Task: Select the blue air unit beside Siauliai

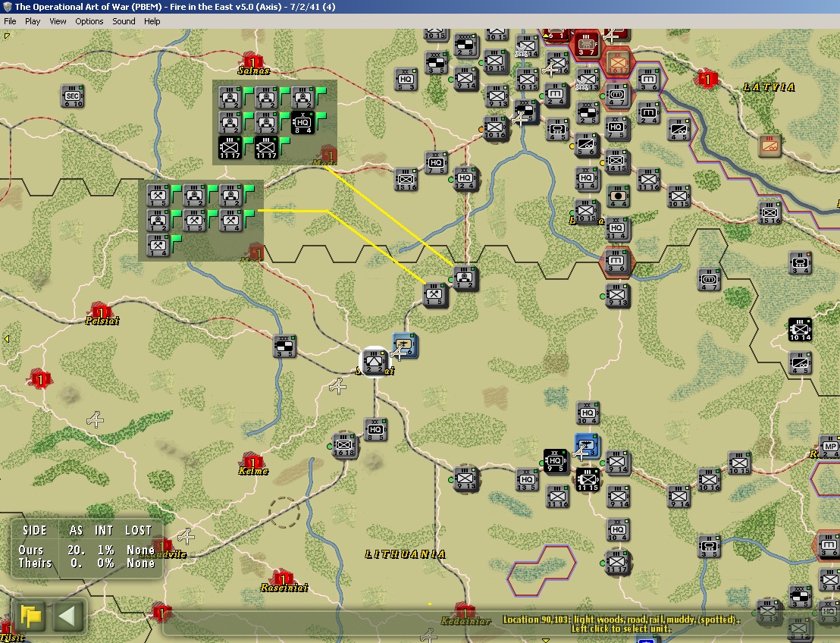Action: (x=405, y=344)
